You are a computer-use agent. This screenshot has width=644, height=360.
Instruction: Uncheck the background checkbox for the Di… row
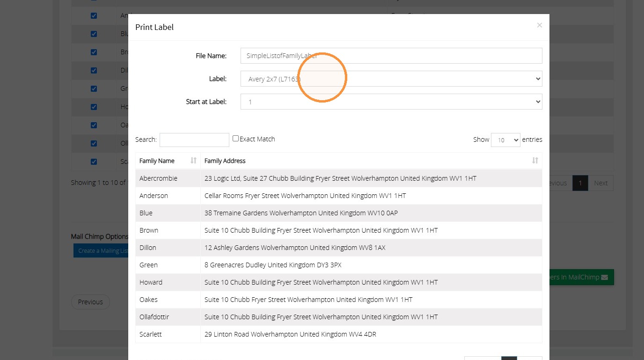pyautogui.click(x=94, y=70)
